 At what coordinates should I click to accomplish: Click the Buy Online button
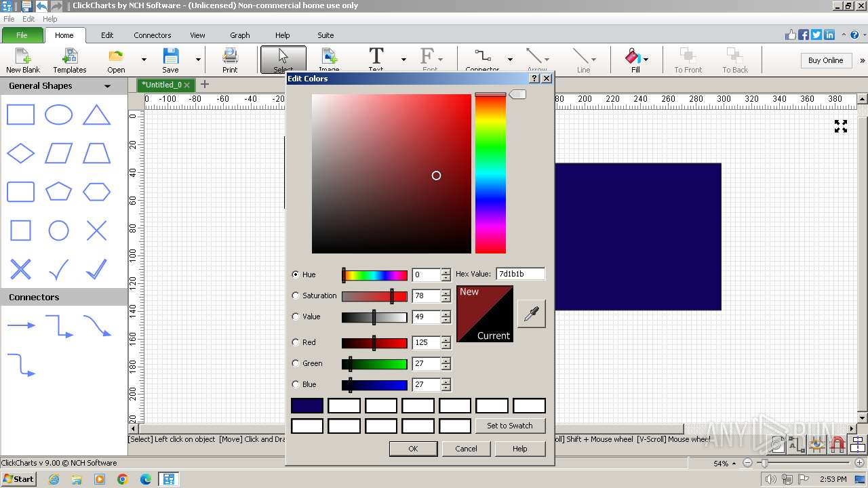[x=825, y=60]
